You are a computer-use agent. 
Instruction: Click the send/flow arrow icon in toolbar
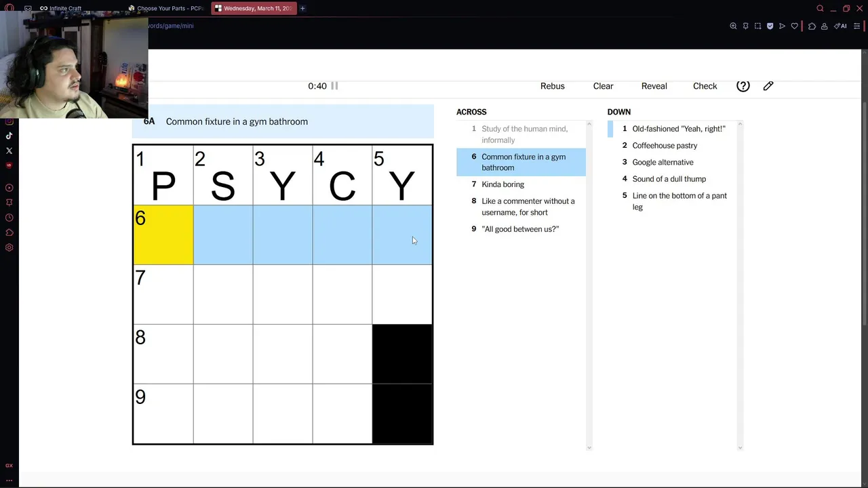tap(782, 26)
